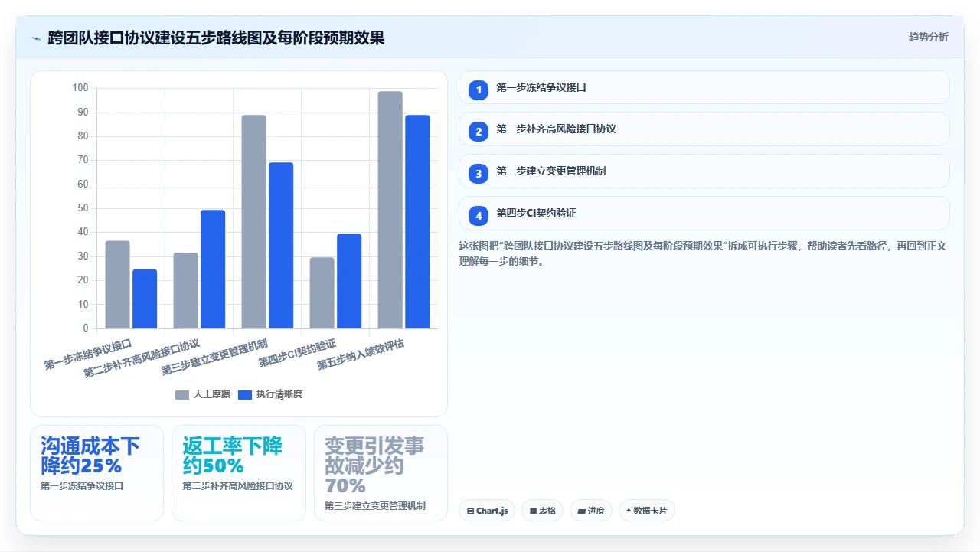This screenshot has height=552, width=980.
Task: Click the 执行清晰度 legend label
Action: coord(279,394)
